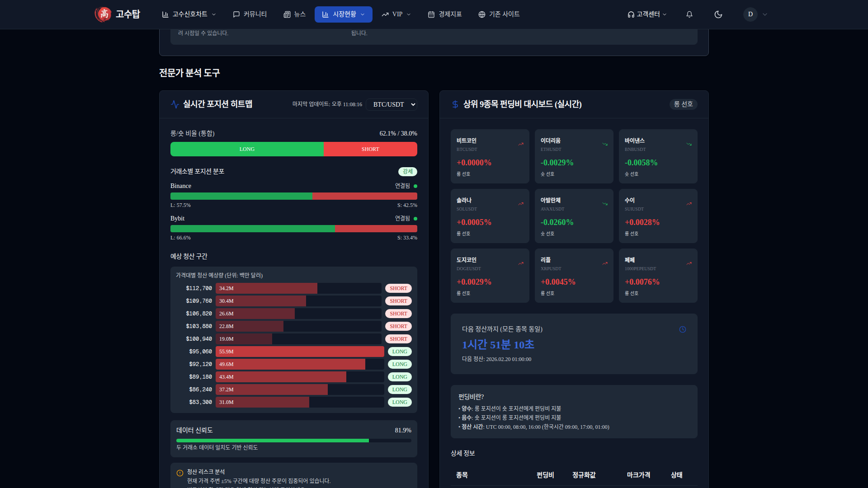The height and width of the screenshot is (488, 868).
Task: Open the D user profile menu
Action: click(x=750, y=14)
